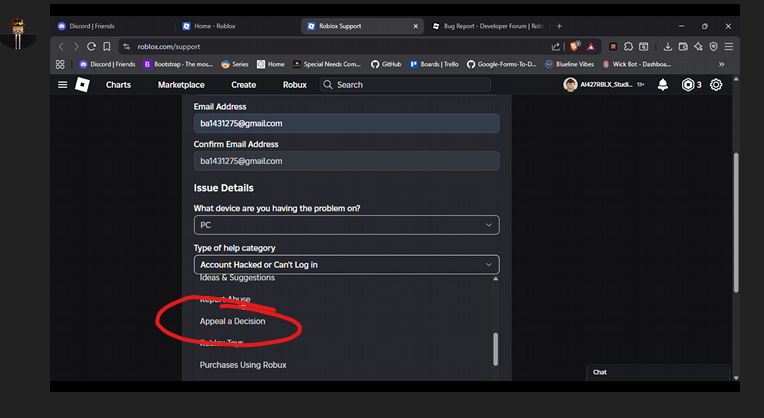Open the Blueline Vibes bookmark

pyautogui.click(x=570, y=64)
